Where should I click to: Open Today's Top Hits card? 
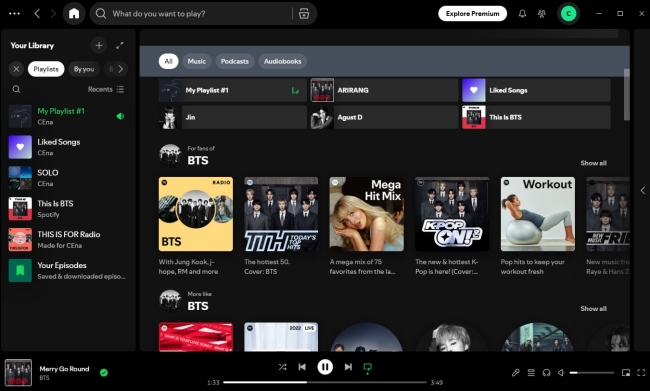[x=281, y=226]
